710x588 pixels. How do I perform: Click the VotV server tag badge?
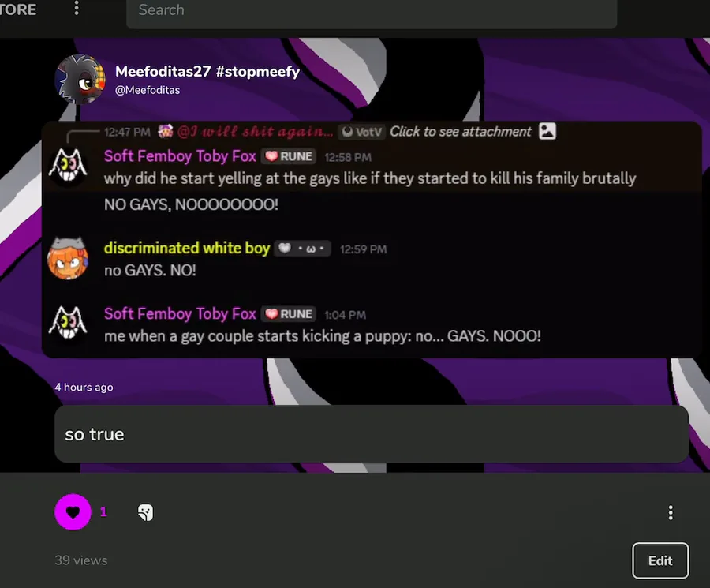362,132
